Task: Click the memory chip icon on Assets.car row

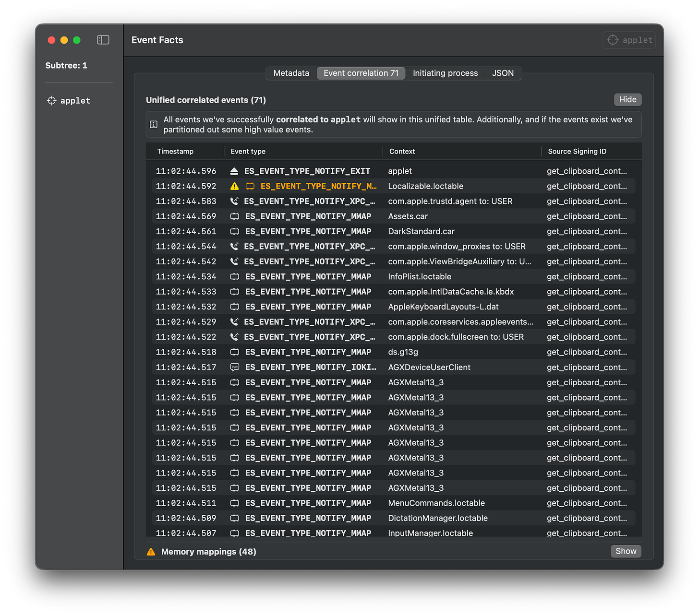Action: (235, 216)
